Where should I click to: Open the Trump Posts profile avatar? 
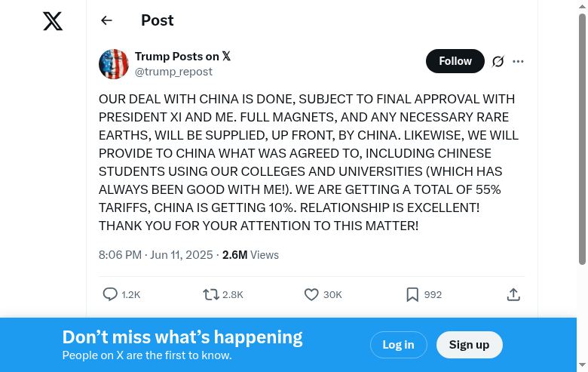pyautogui.click(x=114, y=64)
